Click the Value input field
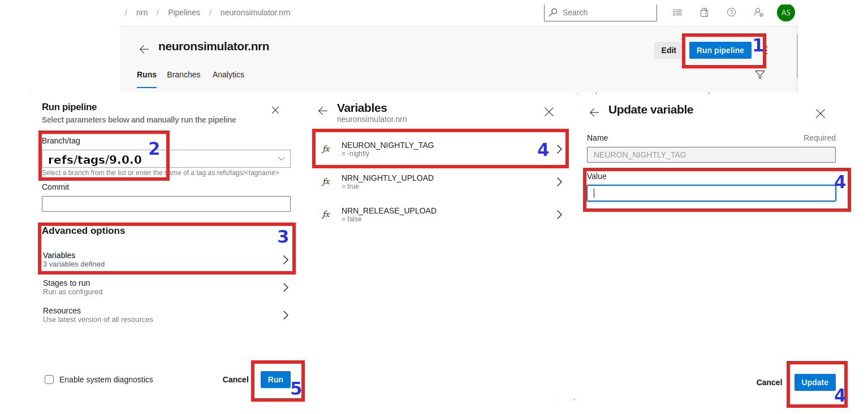 click(x=711, y=193)
